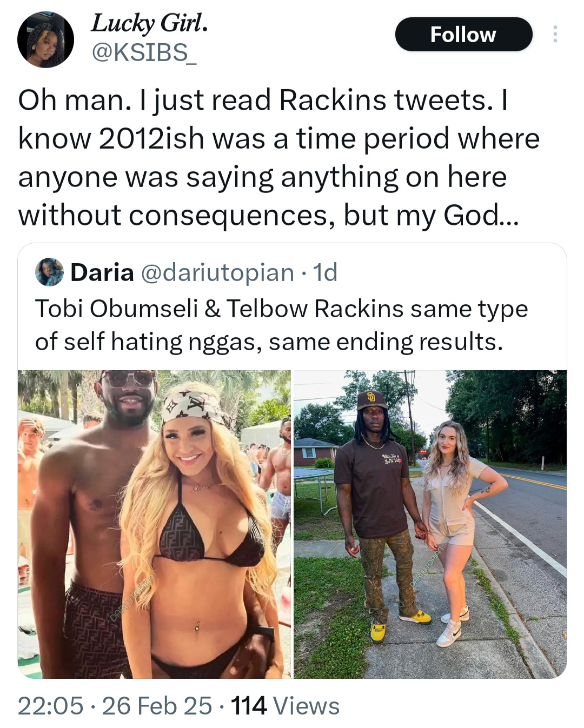Tap the word Views under the tweet

pyautogui.click(x=307, y=706)
